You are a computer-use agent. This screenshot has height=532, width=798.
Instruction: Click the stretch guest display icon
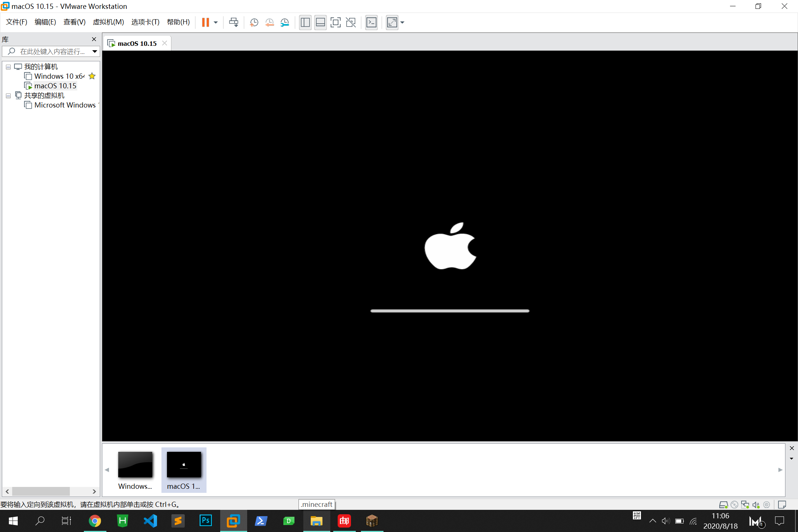[x=392, y=23]
